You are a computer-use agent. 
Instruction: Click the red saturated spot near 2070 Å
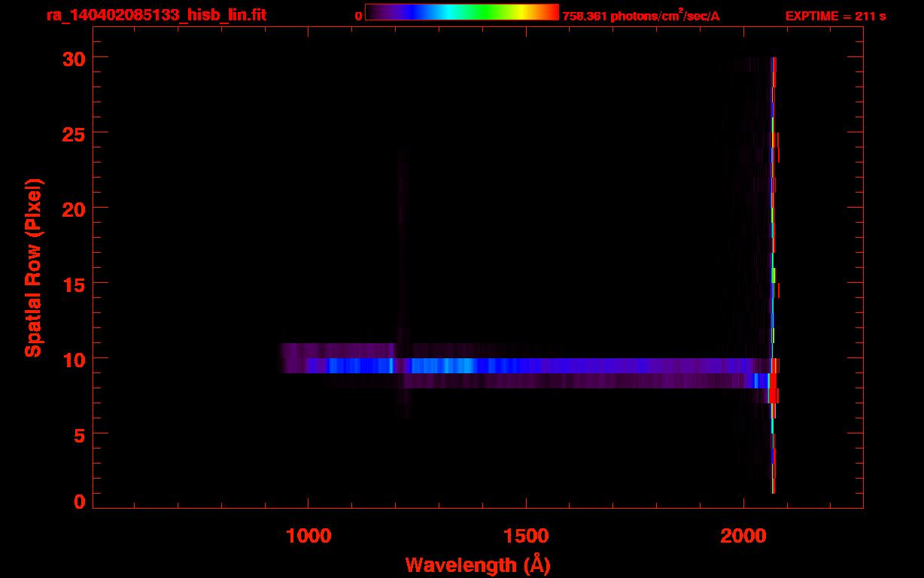(x=773, y=388)
